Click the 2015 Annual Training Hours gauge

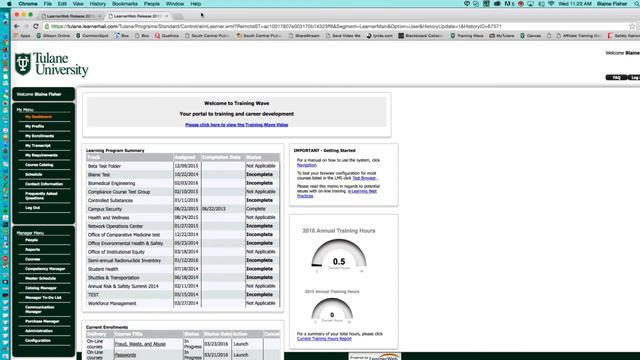tap(332, 310)
